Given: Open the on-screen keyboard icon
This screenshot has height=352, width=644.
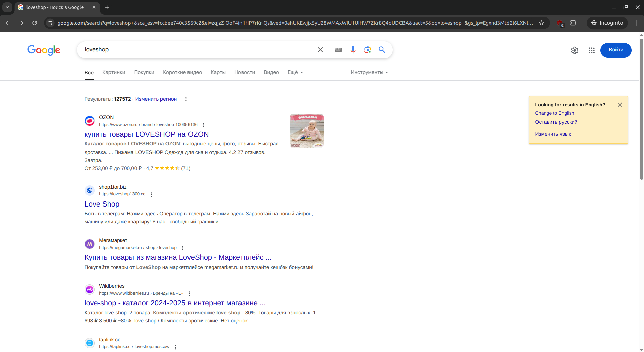Looking at the screenshot, I should point(338,50).
